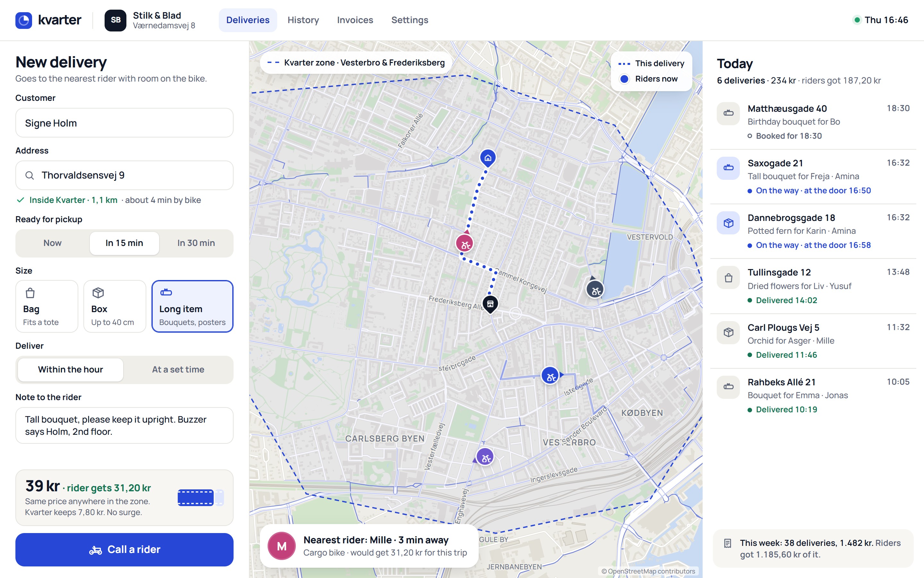Open the Deliveries tab
This screenshot has height=578, width=924.
(x=248, y=20)
